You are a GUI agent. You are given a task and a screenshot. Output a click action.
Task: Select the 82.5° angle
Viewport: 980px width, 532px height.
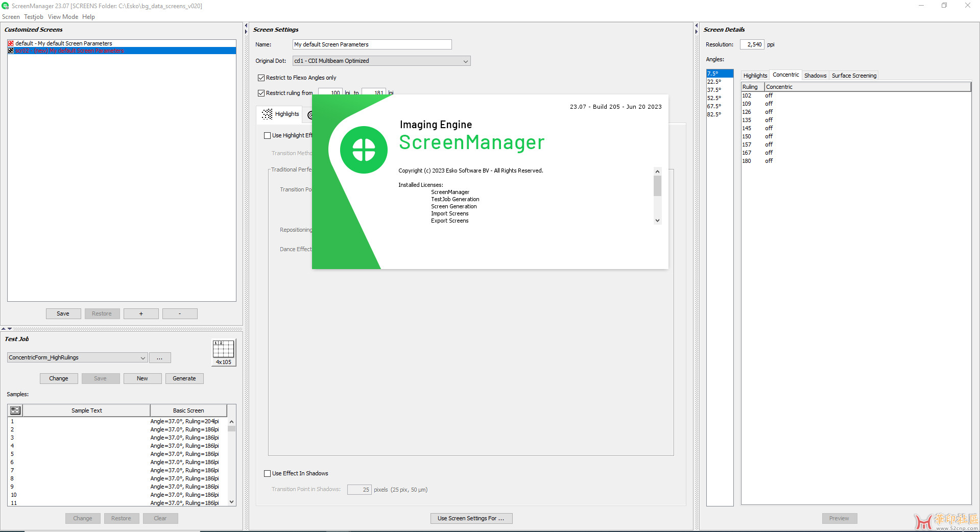click(720, 114)
